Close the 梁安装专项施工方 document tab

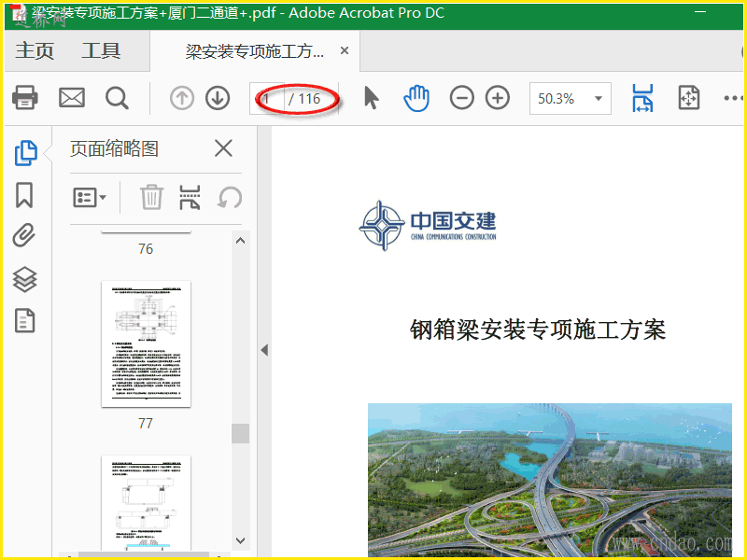click(345, 50)
